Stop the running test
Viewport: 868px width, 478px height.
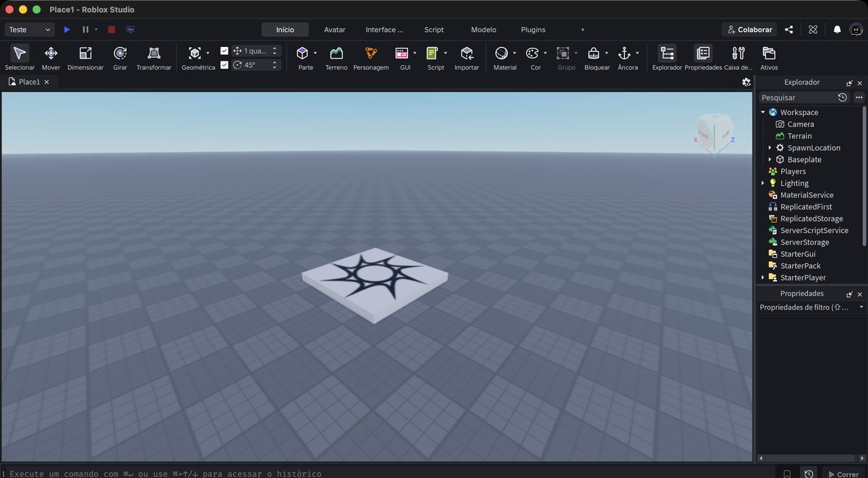(x=111, y=30)
